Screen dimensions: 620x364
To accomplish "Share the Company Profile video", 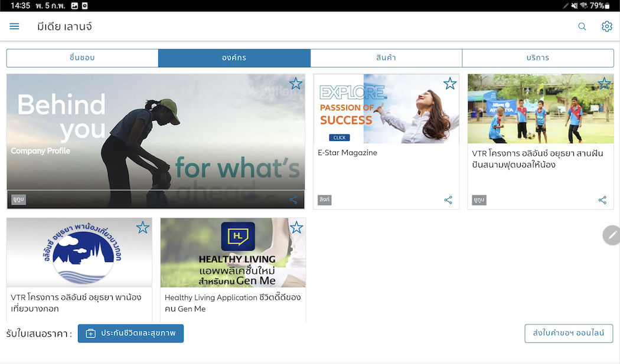I will [x=293, y=199].
